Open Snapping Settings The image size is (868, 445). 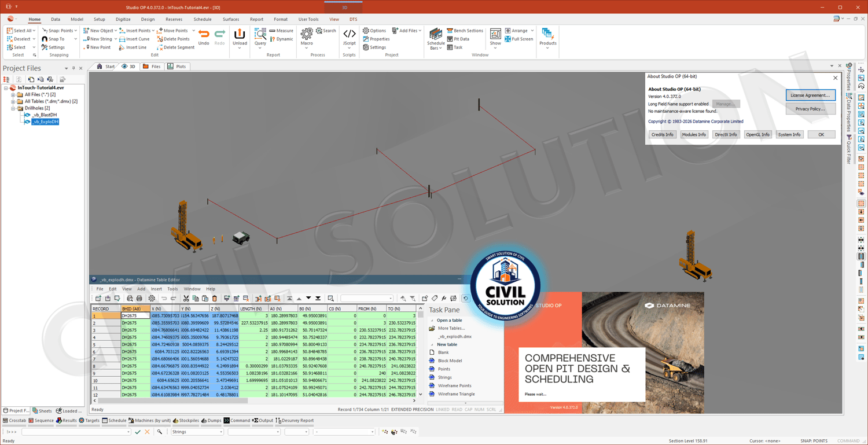[x=53, y=47]
